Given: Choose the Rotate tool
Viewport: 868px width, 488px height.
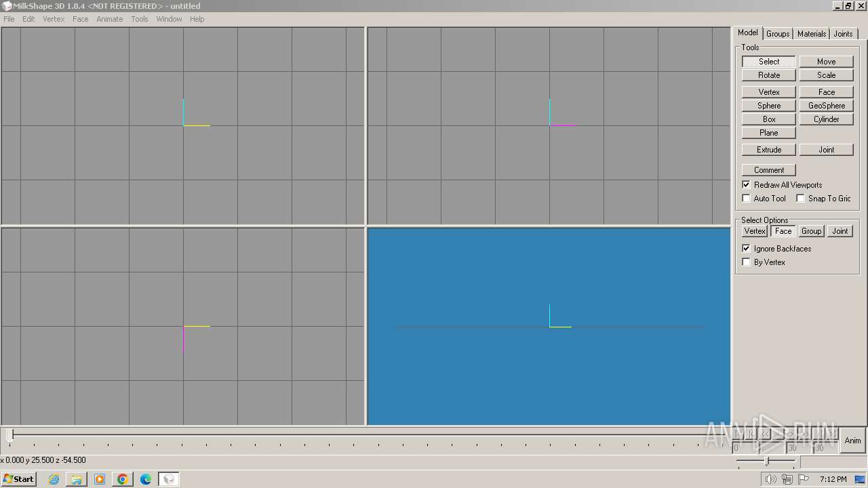Looking at the screenshot, I should tap(769, 75).
